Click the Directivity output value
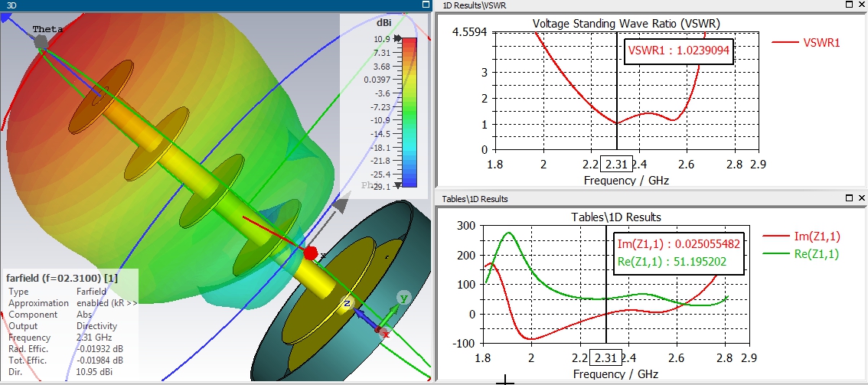This screenshot has width=868, height=385. (96, 326)
